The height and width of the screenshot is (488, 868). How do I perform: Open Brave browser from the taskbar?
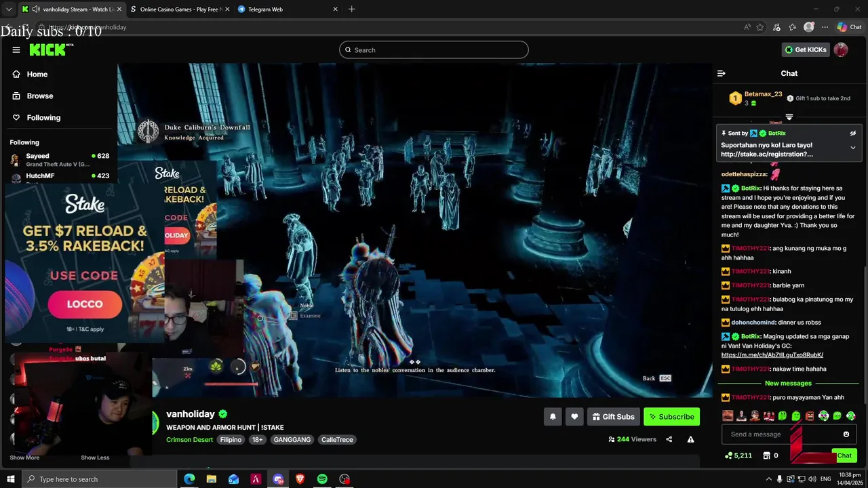(x=300, y=479)
